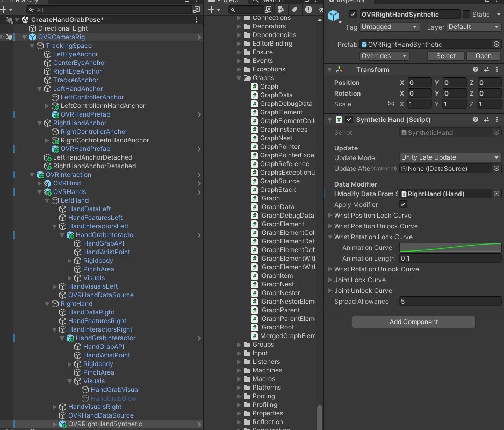Expand RightControllerInHandAnchor node
Screen dimensions: 504x430
pyautogui.click(x=47, y=140)
